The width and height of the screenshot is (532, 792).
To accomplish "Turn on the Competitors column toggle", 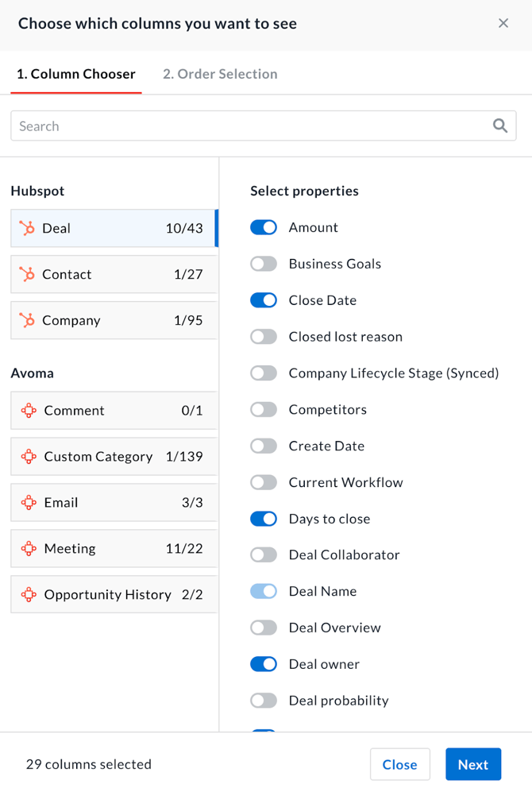I will tap(264, 410).
